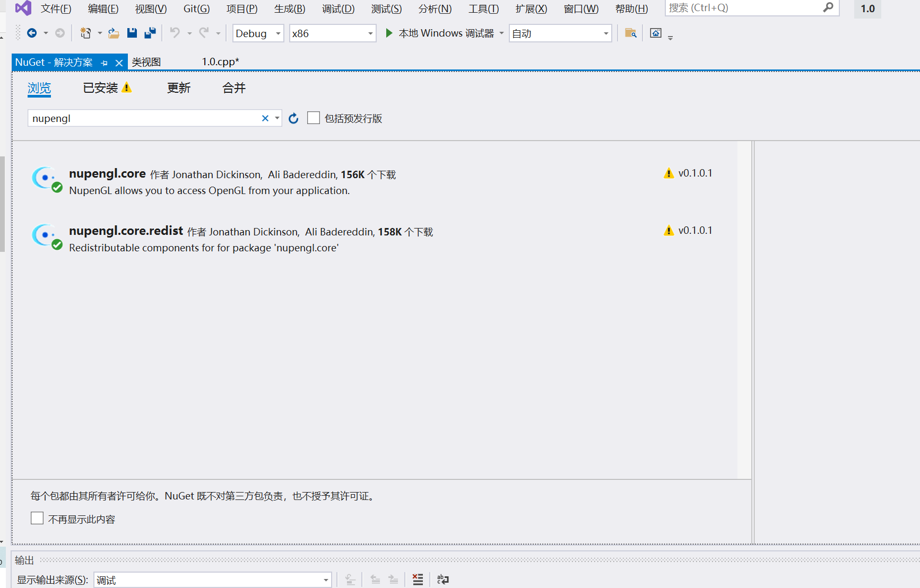Open the Project menu
920x588 pixels.
tap(242, 8)
